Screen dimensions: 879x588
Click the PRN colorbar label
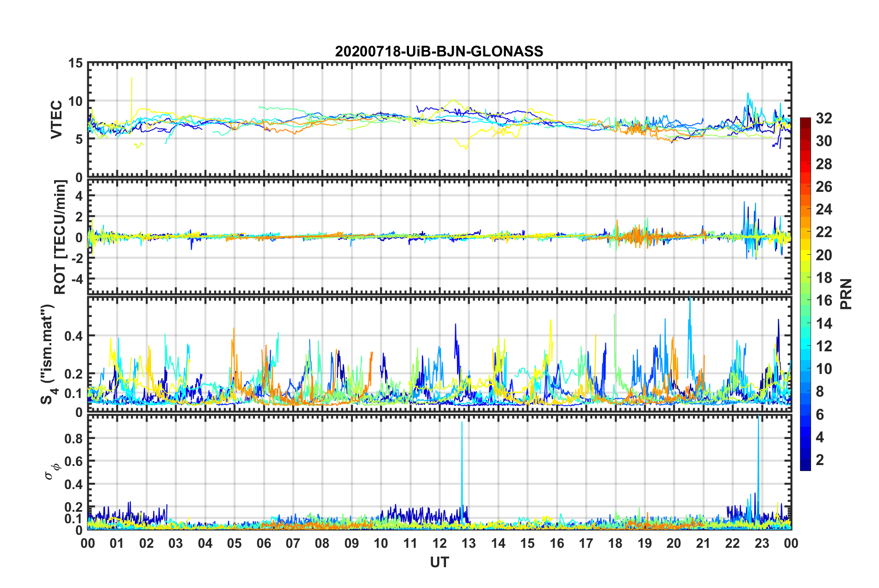[x=846, y=294]
